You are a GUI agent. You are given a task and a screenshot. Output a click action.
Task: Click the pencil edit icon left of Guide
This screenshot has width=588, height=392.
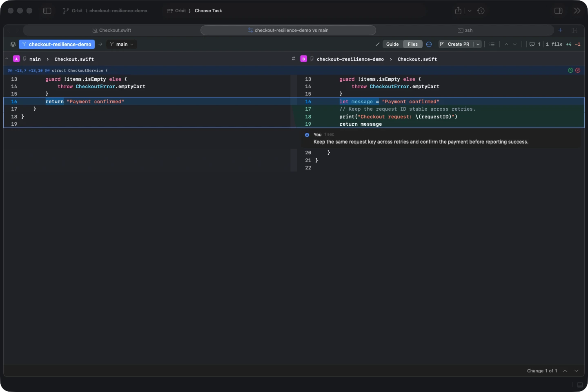[377, 44]
